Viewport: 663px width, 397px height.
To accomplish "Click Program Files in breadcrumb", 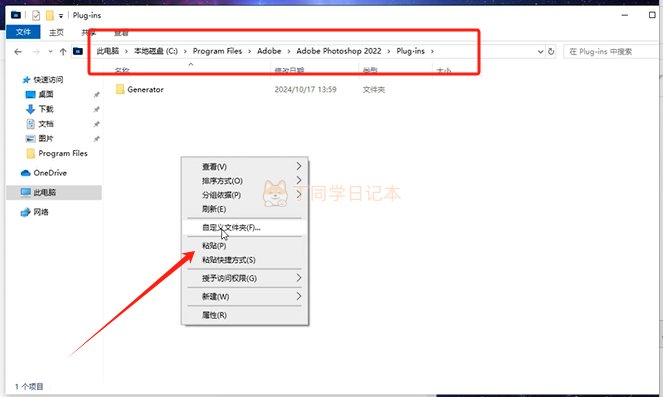I will (x=217, y=51).
